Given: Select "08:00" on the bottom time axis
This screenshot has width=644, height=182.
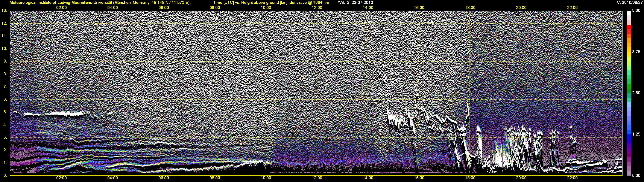Looking at the screenshot, I should point(214,178).
